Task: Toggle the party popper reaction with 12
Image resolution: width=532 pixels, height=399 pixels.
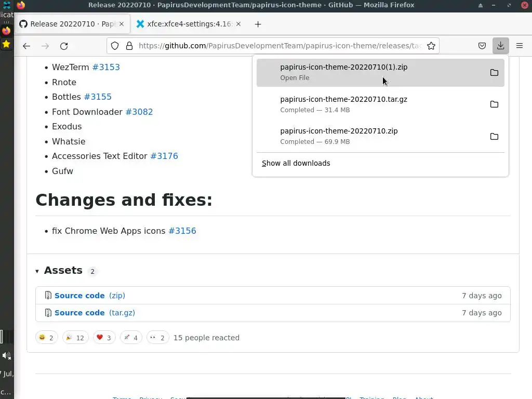Action: click(75, 338)
